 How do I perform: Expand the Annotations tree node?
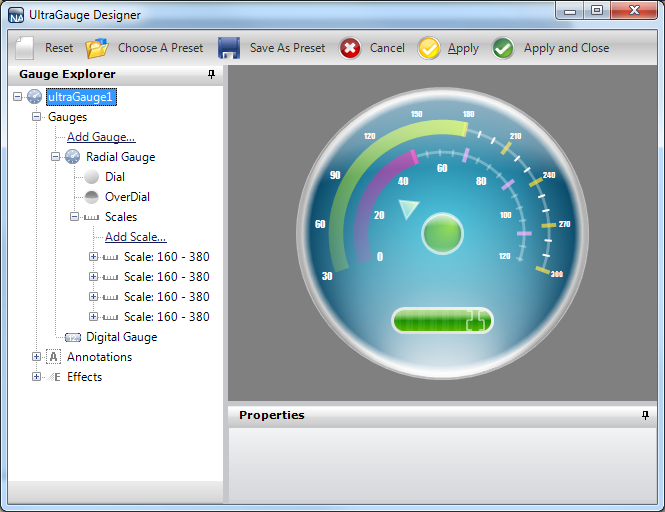tap(37, 357)
